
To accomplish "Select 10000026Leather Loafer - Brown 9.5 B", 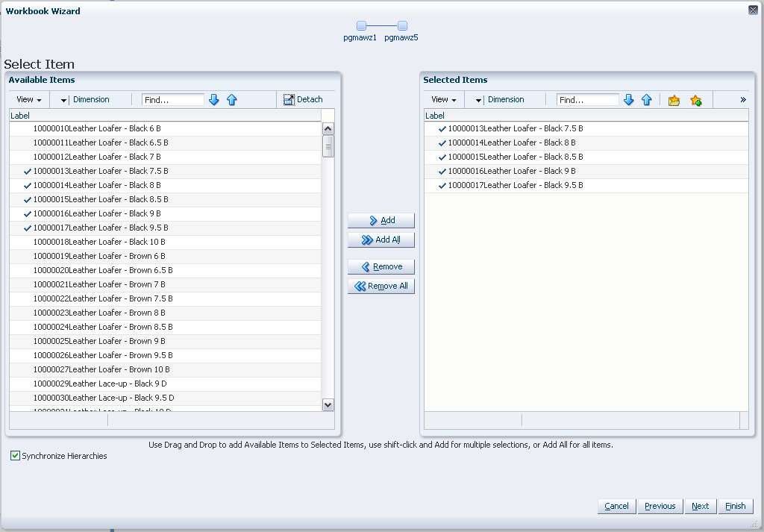I will 165,354.
